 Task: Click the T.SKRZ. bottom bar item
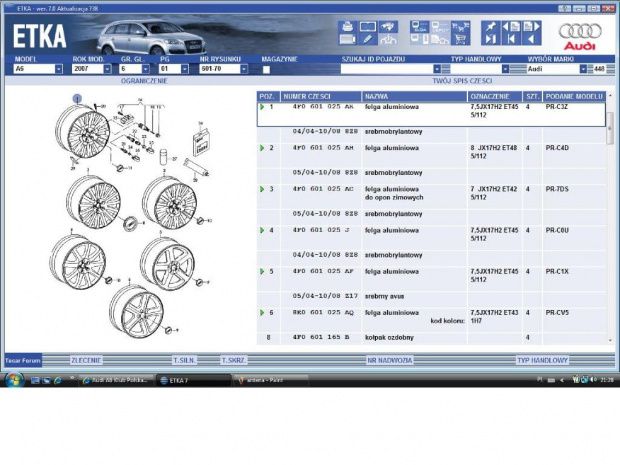point(234,360)
